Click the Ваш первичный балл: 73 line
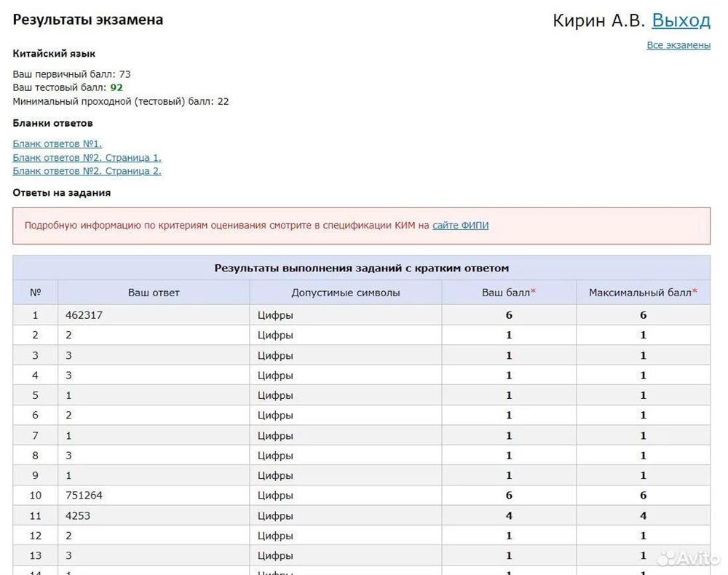Screen dimensions: 728x575 (x=71, y=74)
